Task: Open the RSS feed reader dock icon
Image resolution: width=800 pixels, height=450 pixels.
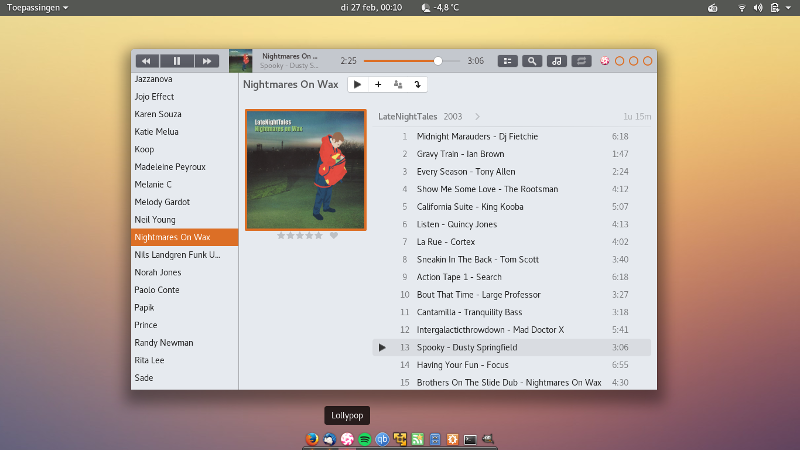Action: (417, 439)
